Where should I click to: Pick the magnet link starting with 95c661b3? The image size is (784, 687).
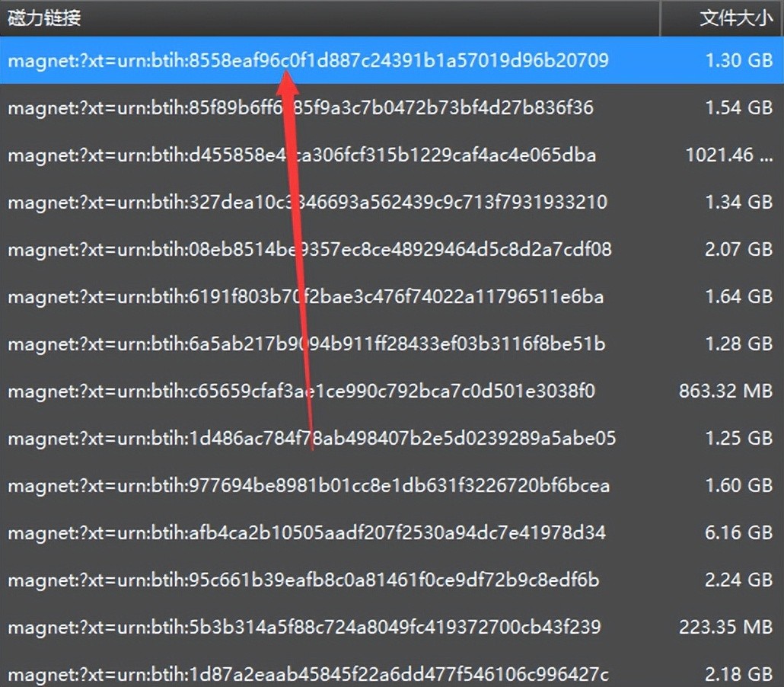304,580
